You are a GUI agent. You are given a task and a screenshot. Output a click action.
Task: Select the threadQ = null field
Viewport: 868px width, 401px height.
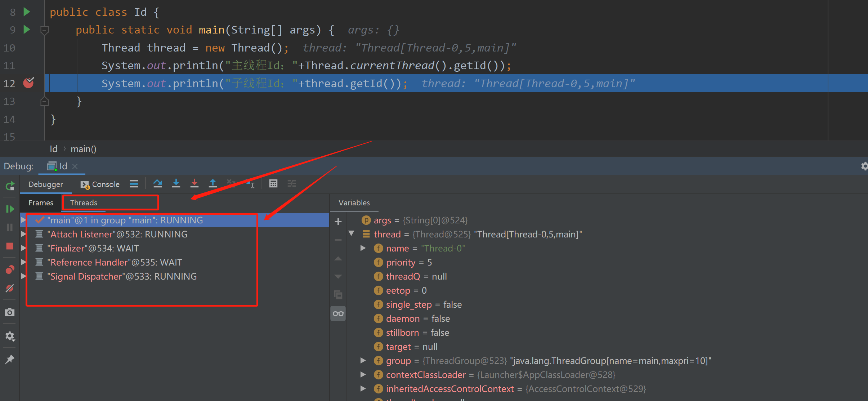pyautogui.click(x=607, y=276)
